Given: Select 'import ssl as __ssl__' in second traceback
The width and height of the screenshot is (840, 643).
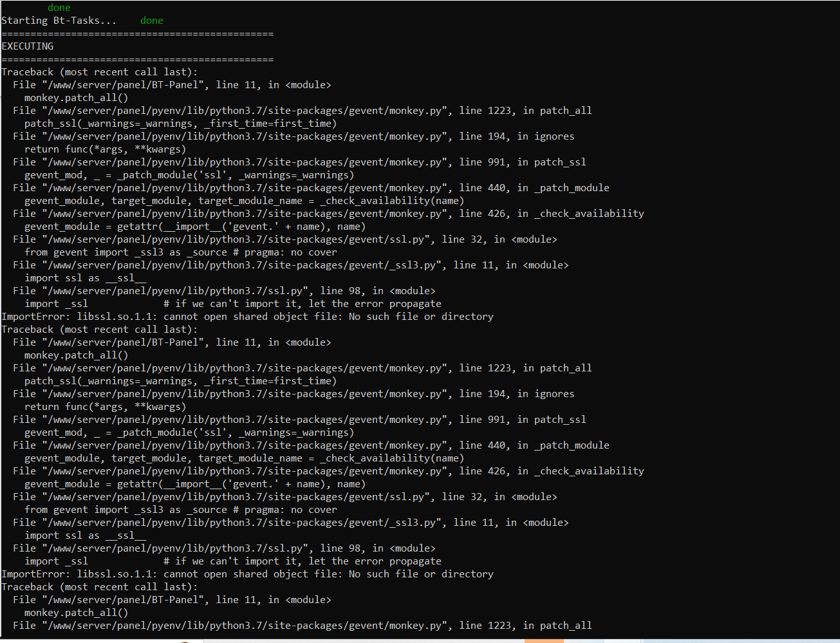Looking at the screenshot, I should click(86, 536).
